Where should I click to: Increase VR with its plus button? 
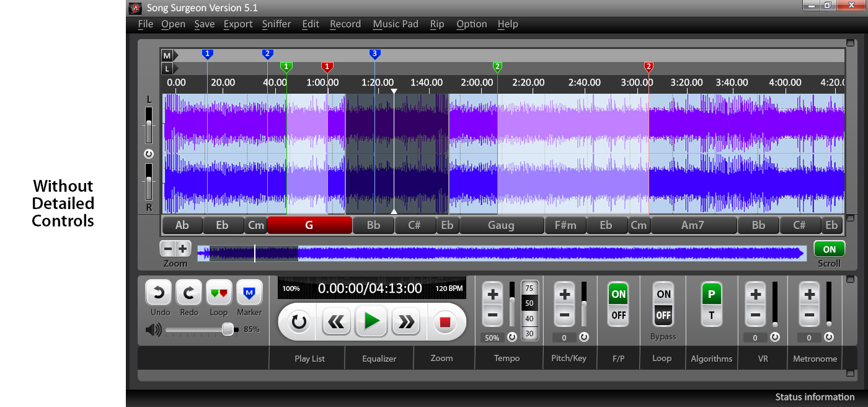click(755, 294)
